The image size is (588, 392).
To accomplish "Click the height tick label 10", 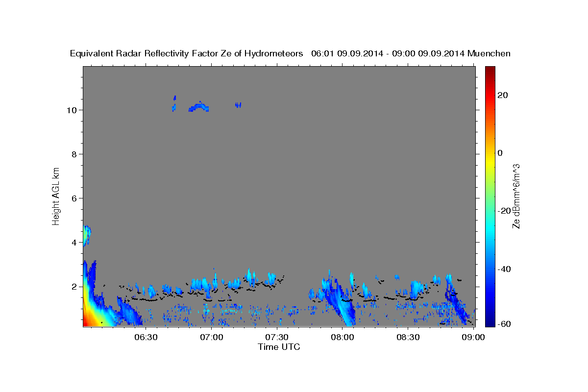I will coord(71,110).
